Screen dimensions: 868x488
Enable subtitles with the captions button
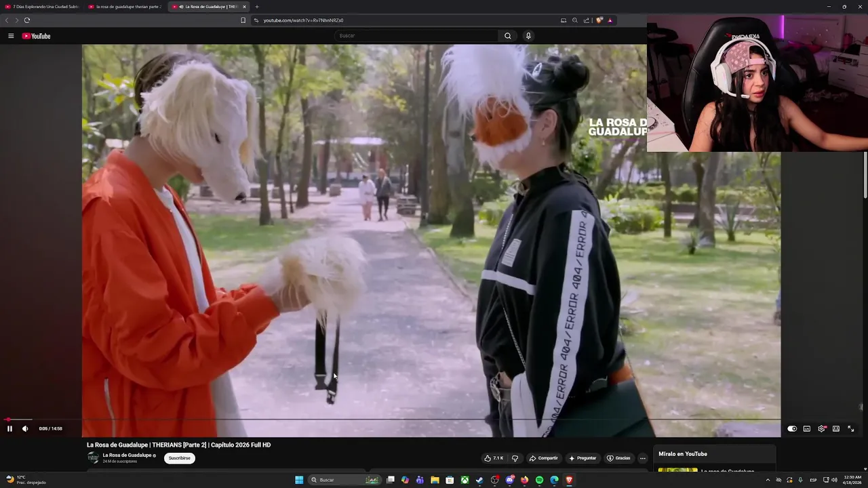tap(807, 428)
